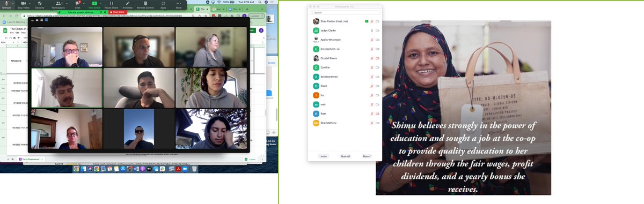Select Jadyn Clarke in participants list
This screenshot has width=644, height=204.
(345, 31)
